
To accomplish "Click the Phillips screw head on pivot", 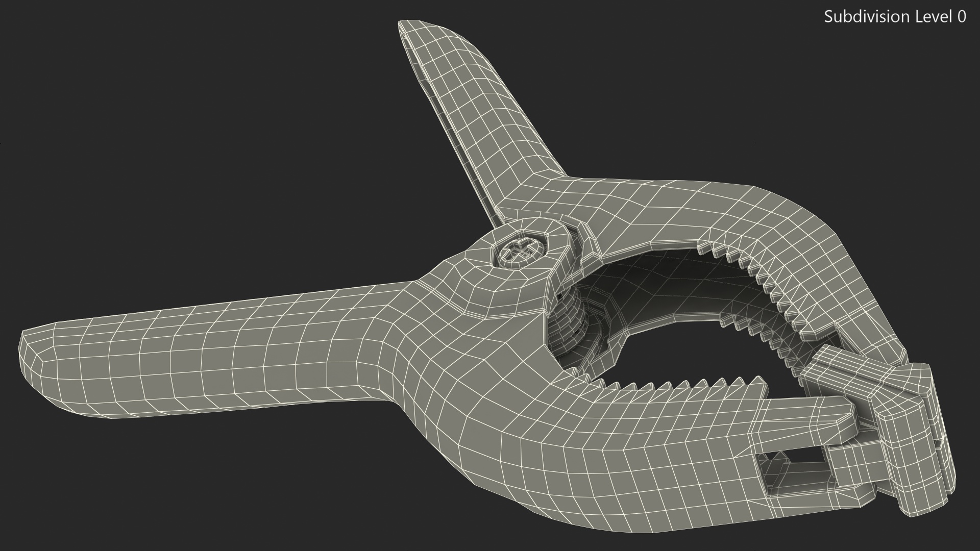I will (x=522, y=252).
